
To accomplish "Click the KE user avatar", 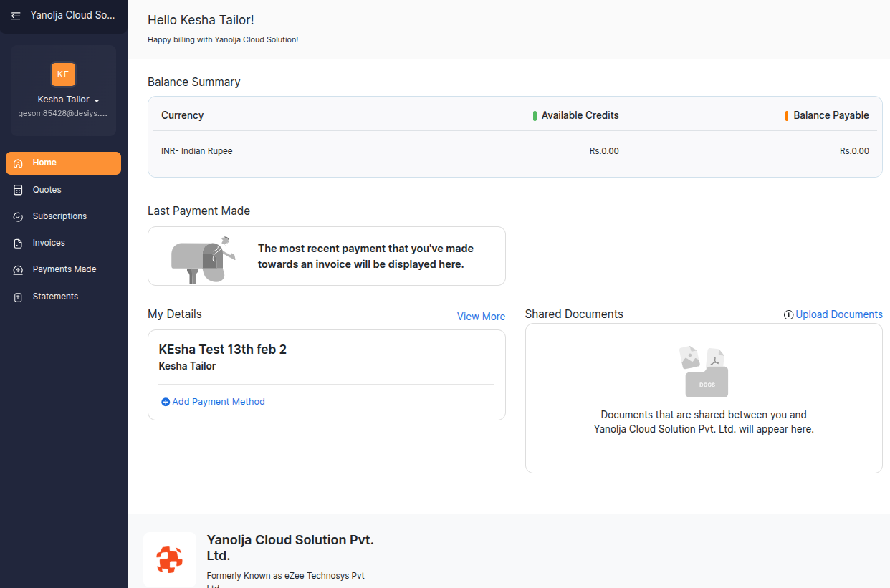I will 63,74.
